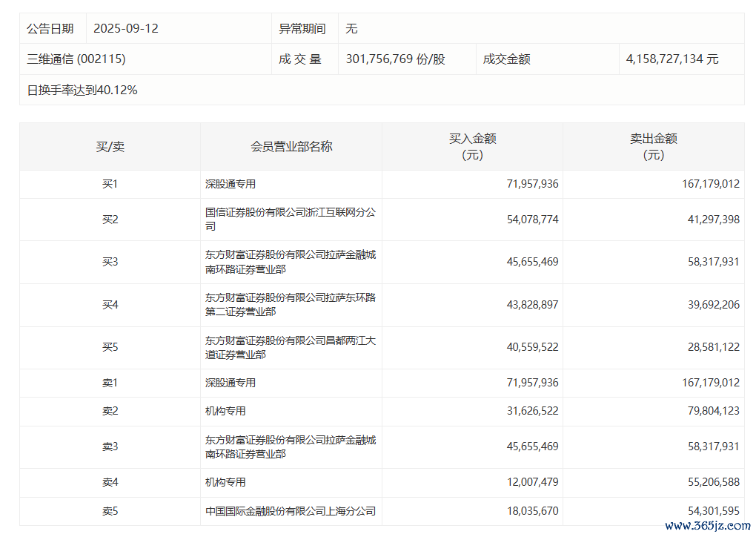The width and height of the screenshot is (756, 537).
Task: Click the 卖5 row label
Action: [110, 511]
